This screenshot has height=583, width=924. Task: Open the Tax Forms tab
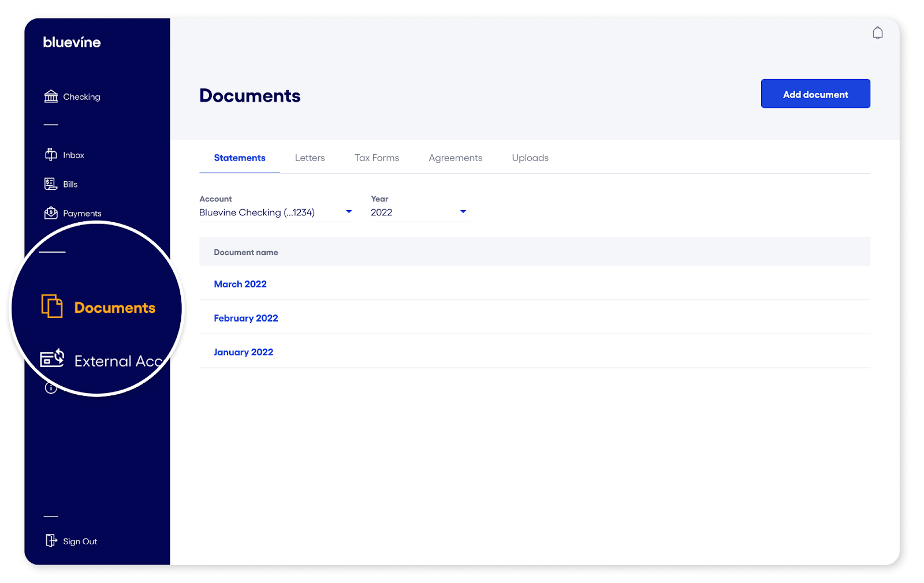(377, 157)
